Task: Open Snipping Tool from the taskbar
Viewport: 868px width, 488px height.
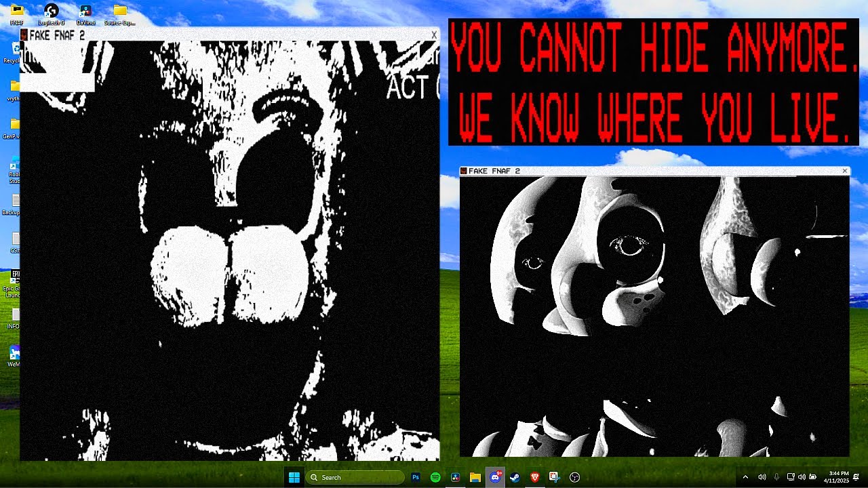Action: (x=555, y=477)
